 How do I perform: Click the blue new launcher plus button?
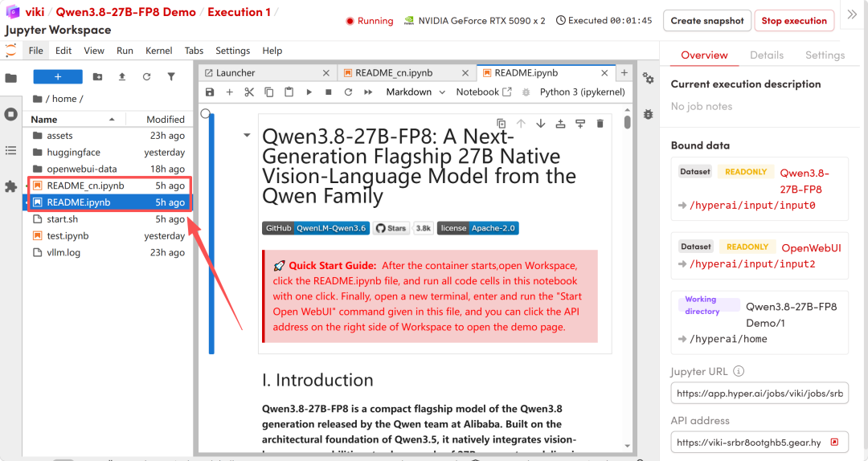58,76
